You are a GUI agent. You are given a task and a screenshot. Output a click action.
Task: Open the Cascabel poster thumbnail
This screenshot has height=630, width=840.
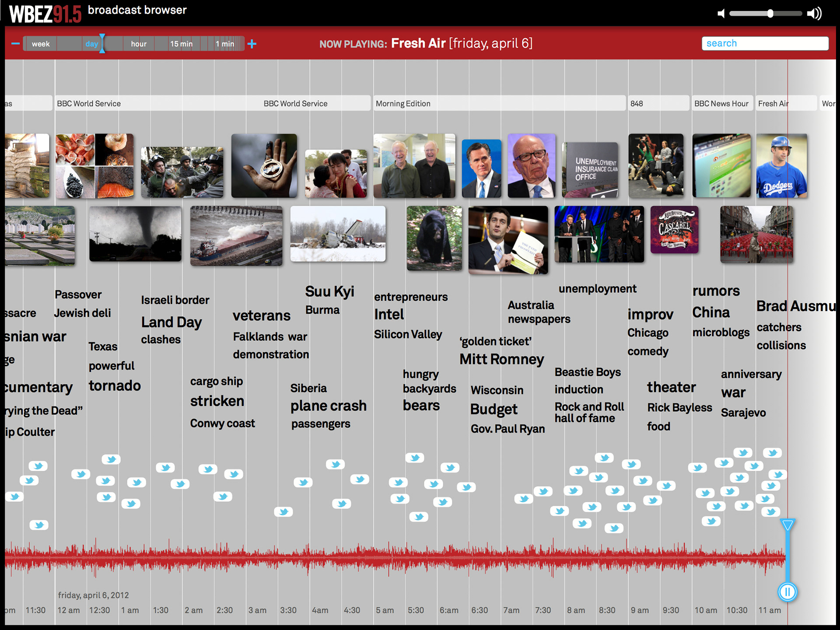[675, 230]
